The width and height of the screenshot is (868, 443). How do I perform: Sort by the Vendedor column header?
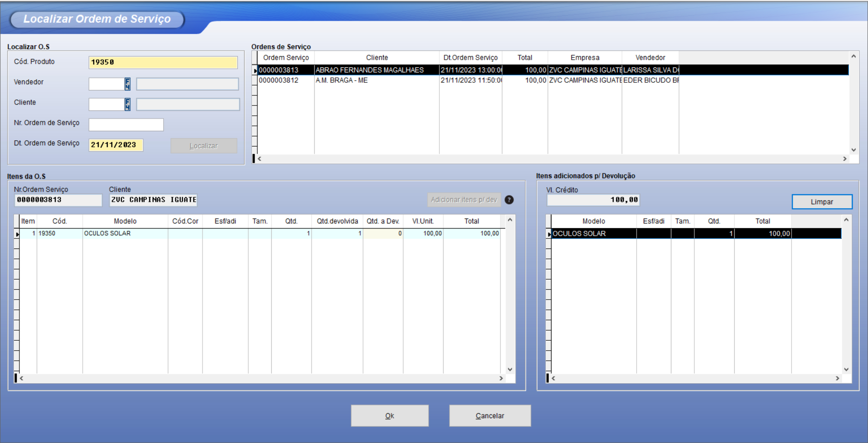pos(650,57)
